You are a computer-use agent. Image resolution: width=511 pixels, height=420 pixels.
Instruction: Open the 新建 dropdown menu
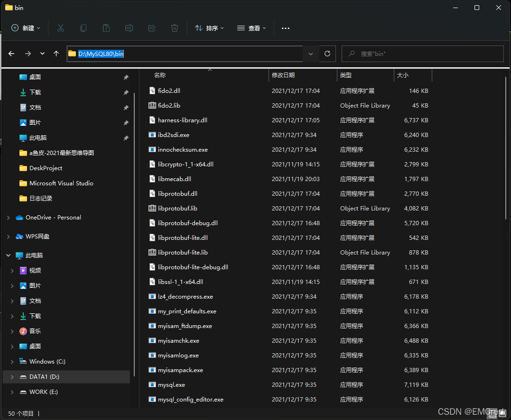[26, 28]
